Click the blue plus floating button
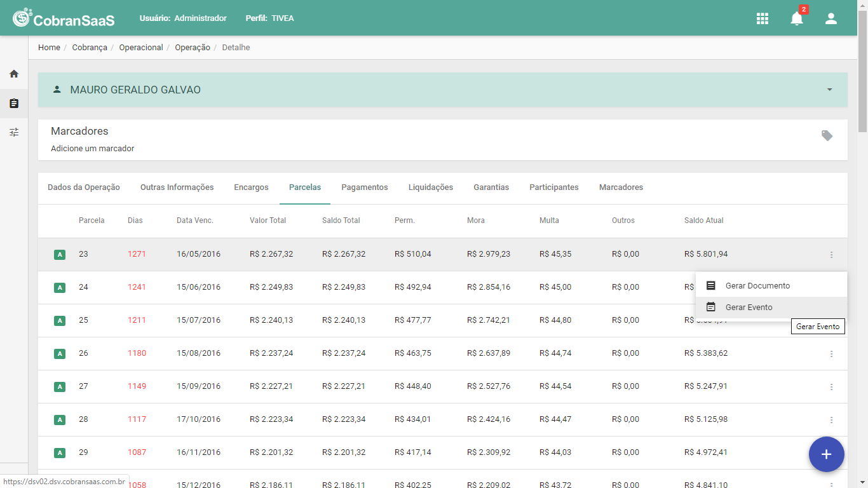The width and height of the screenshot is (868, 488). tap(826, 454)
